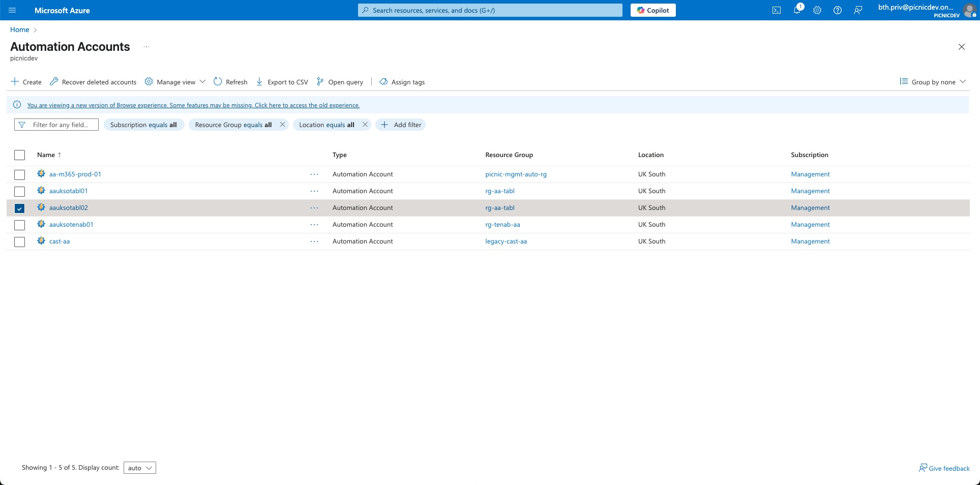
Task: Open more options for aa-m365-prod-01
Action: pyautogui.click(x=314, y=174)
